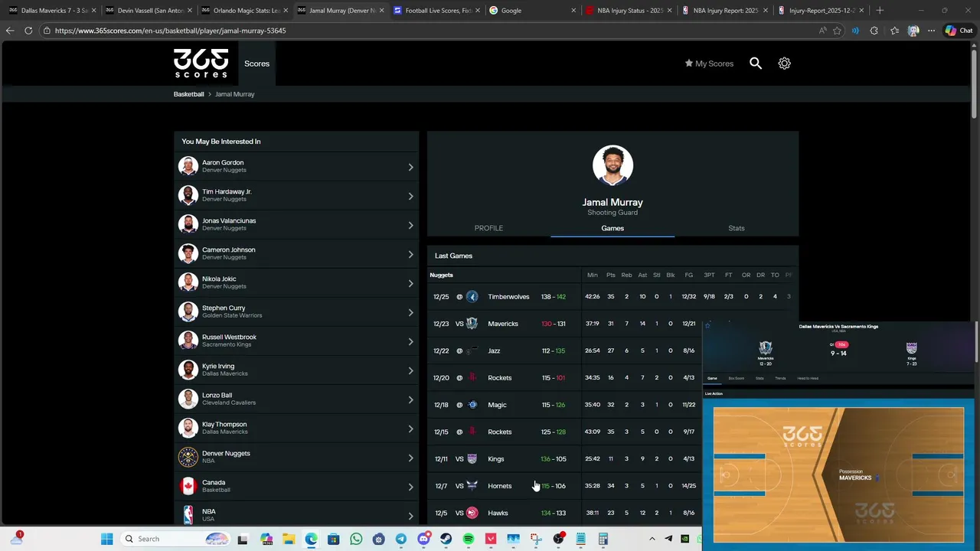Go to the Basketball breadcrumb link
980x551 pixels.
pyautogui.click(x=188, y=94)
